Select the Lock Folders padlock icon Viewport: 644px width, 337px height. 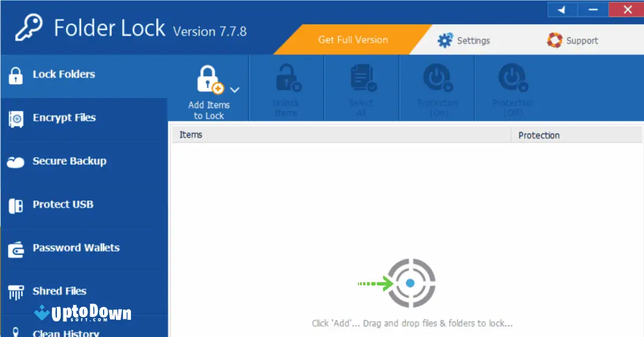(x=16, y=75)
